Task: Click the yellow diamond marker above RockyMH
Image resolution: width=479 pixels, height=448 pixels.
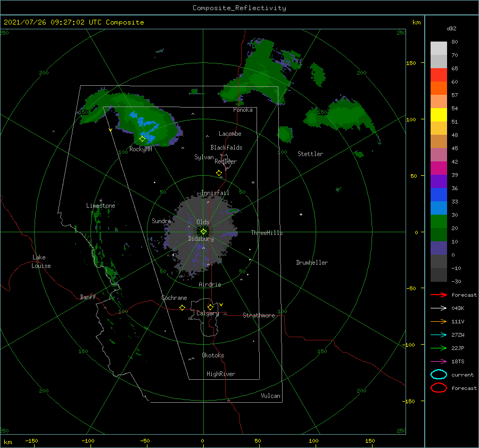Action: point(142,139)
